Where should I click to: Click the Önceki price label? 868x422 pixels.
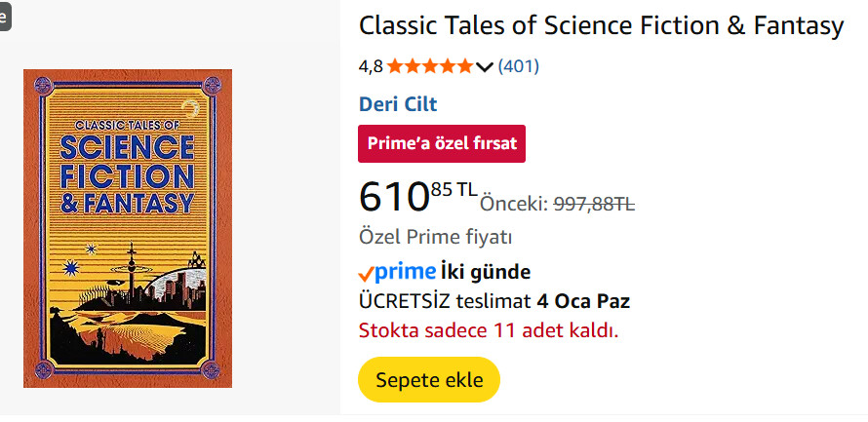514,204
